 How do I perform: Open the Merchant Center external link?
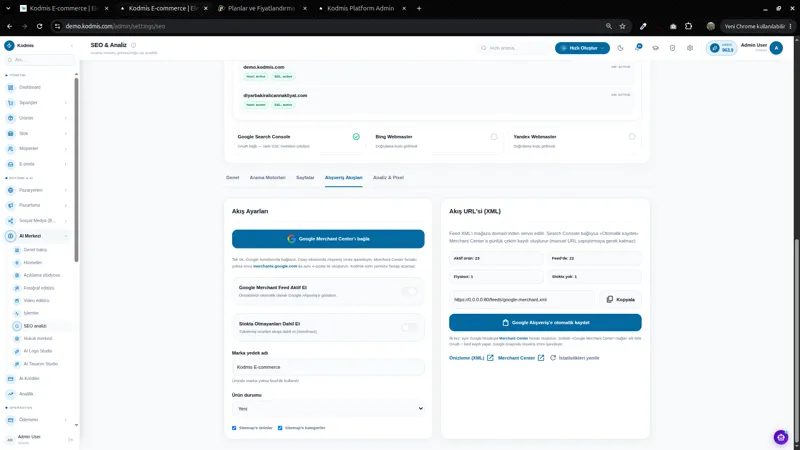coord(521,358)
